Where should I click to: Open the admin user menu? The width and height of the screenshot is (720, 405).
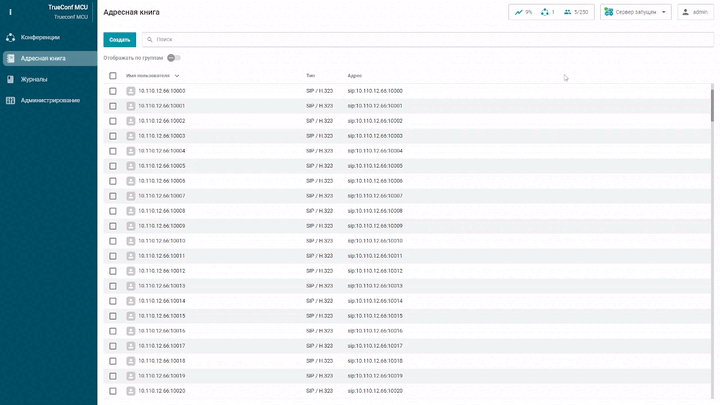click(695, 12)
